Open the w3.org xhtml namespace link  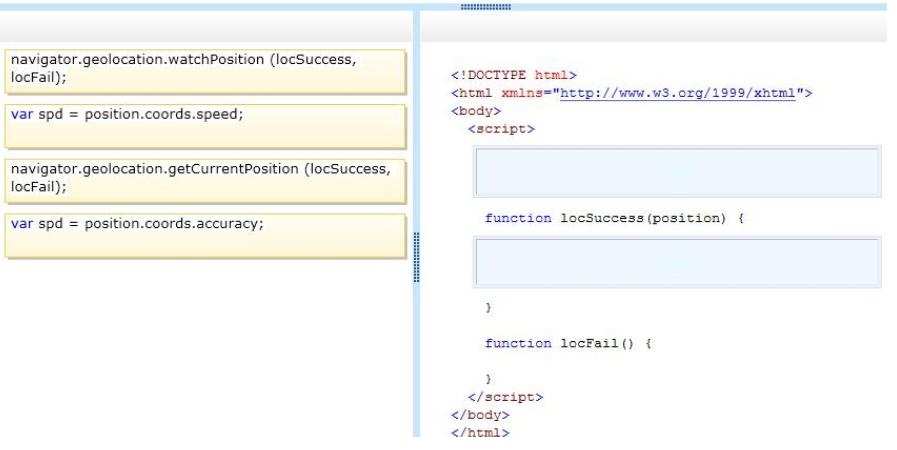coord(677,93)
